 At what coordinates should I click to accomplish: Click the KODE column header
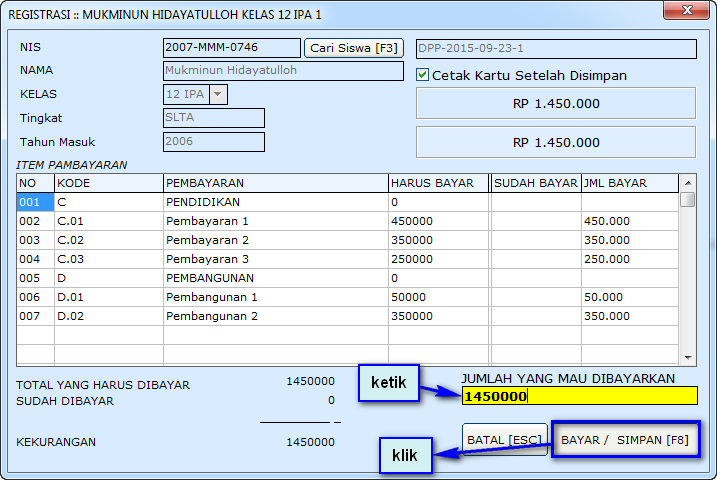pyautogui.click(x=108, y=183)
